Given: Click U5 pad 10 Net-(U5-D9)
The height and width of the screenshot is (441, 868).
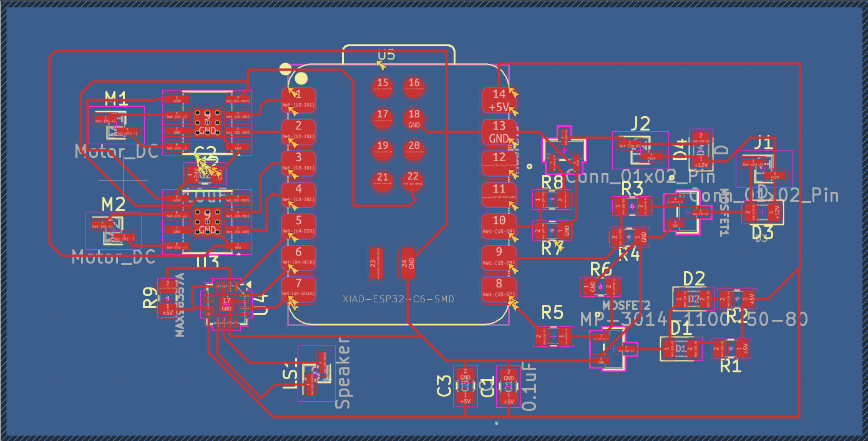Looking at the screenshot, I should (498, 225).
